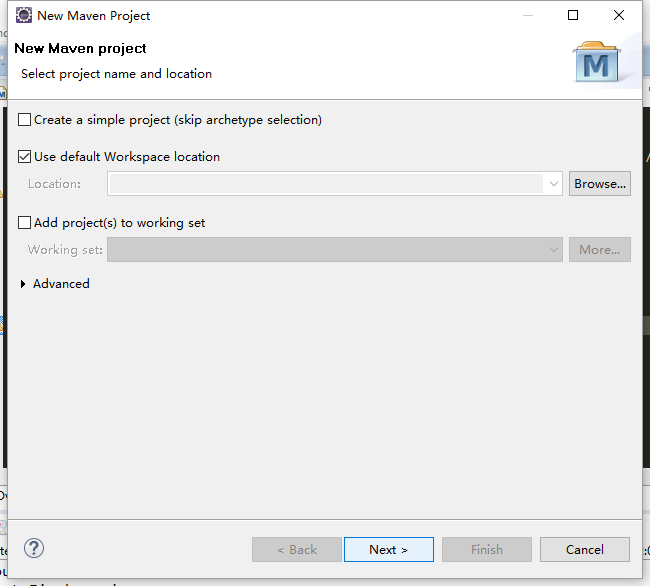Click inside the Location text field
This screenshot has height=586, width=650.
[326, 184]
